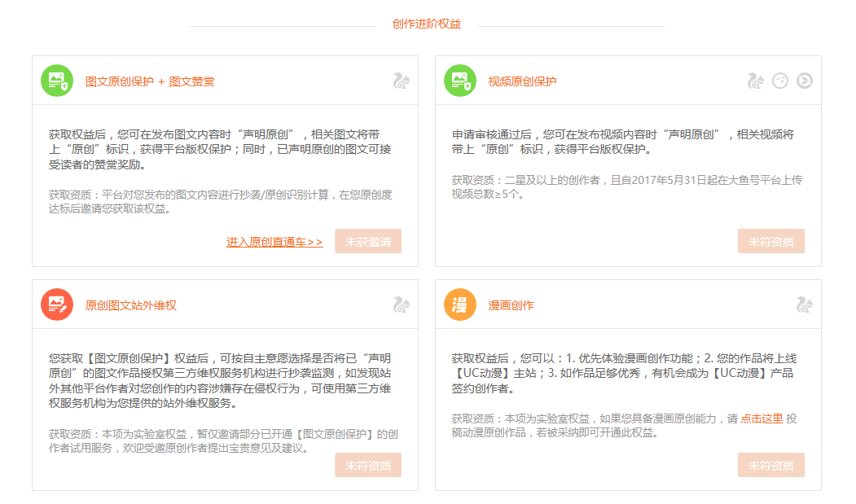Click UC squirrel icon in 视频原创保护 card
This screenshot has height=504, width=856.
point(755,81)
